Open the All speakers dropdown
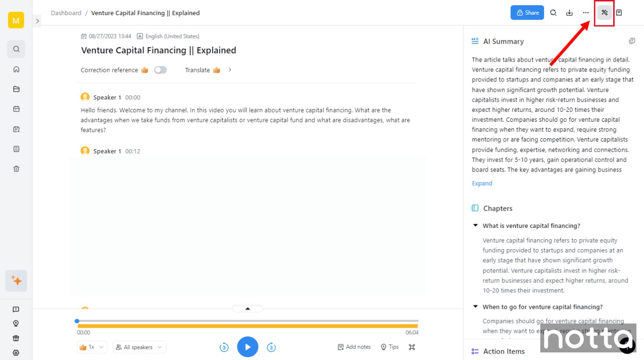 [139, 347]
